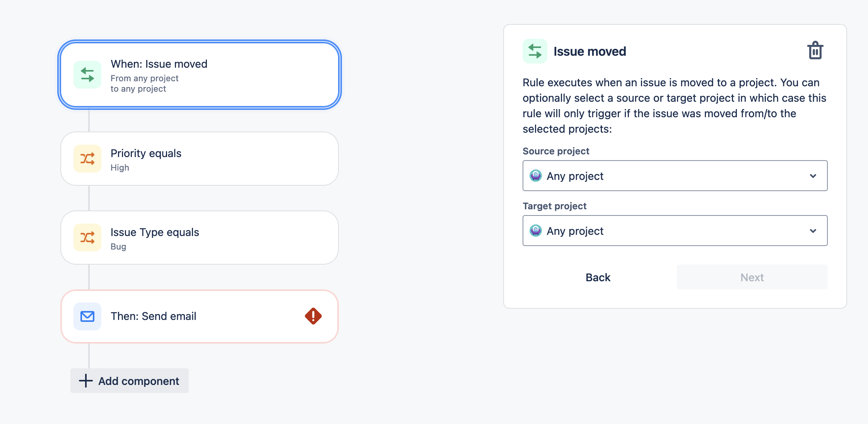Viewport: 868px width, 424px height.
Task: Click the Issue moved icon in the panel header
Action: pyautogui.click(x=535, y=51)
